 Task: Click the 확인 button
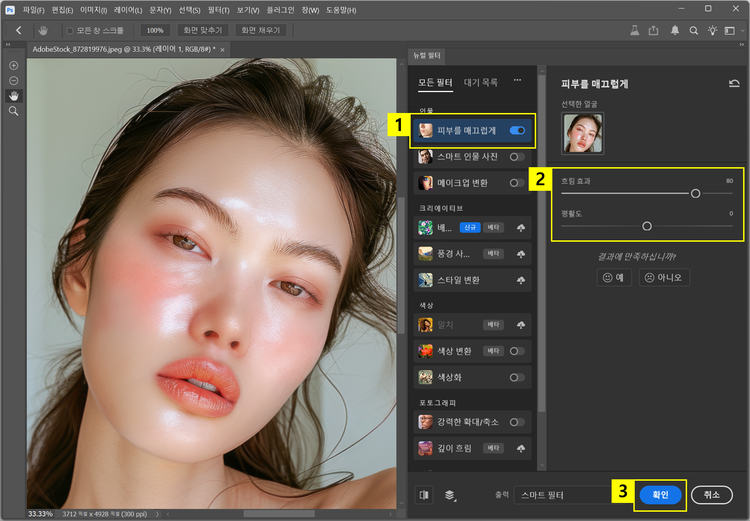[x=660, y=495]
